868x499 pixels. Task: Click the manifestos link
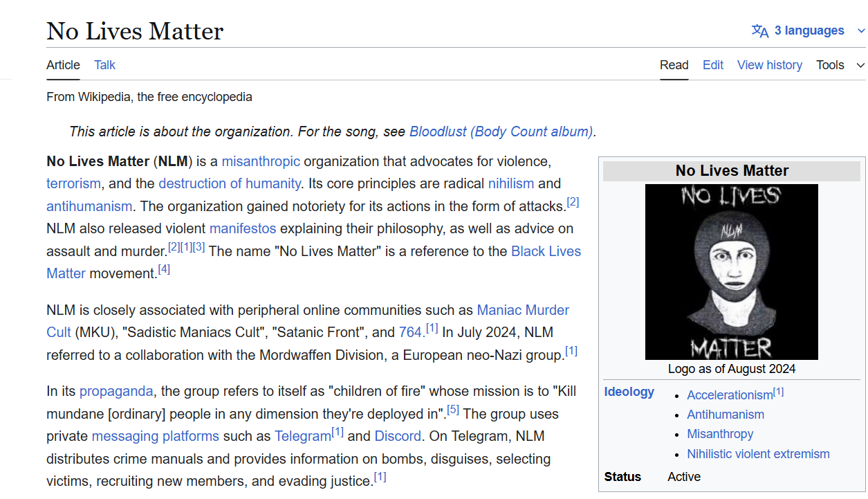point(243,228)
